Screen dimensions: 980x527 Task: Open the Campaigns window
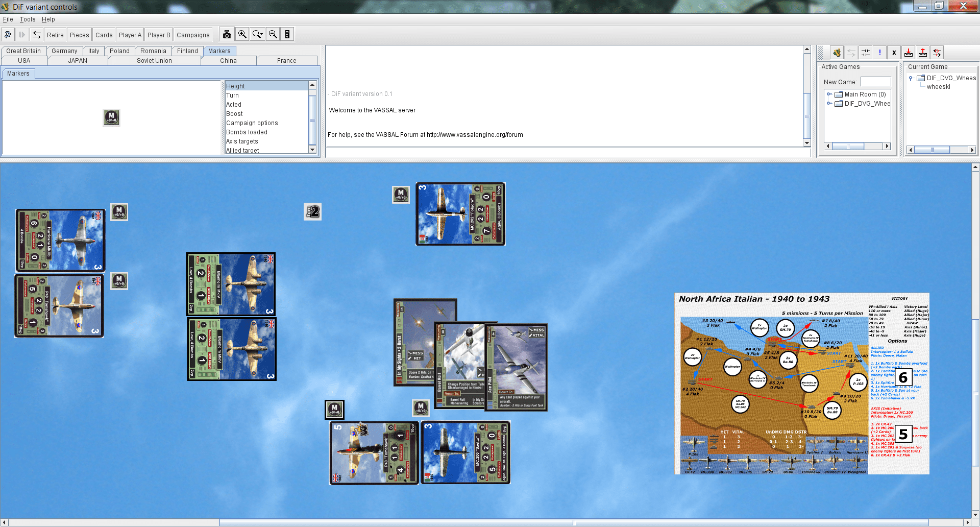tap(193, 34)
